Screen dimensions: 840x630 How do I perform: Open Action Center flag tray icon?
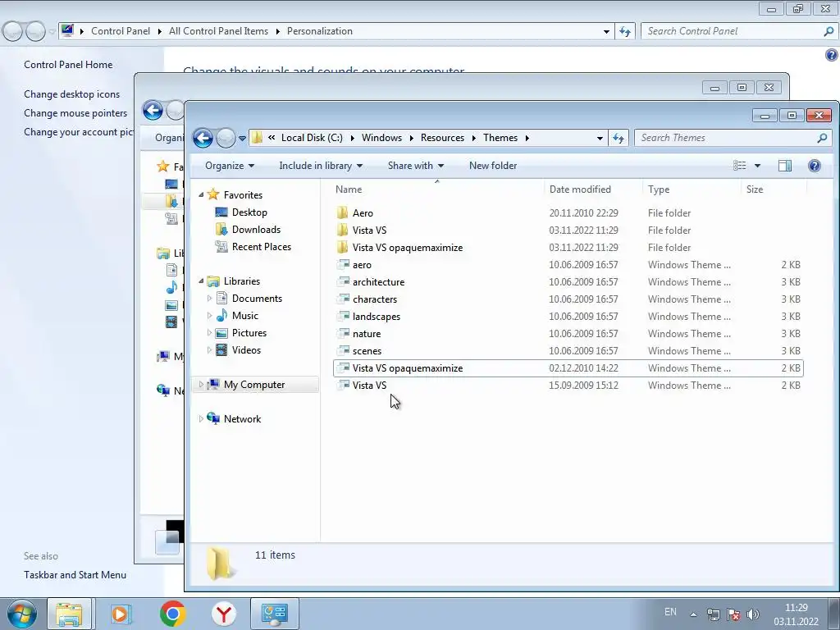pos(733,614)
